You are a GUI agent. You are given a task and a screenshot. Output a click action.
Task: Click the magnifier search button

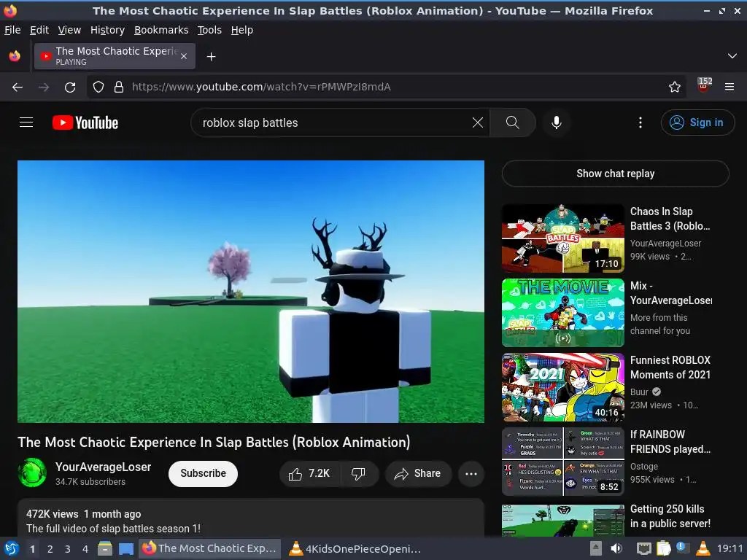click(x=513, y=122)
